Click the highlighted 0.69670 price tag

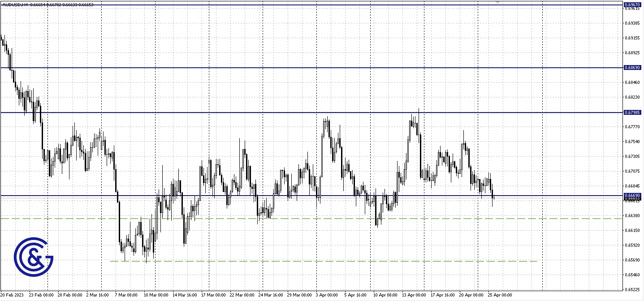coord(634,4)
